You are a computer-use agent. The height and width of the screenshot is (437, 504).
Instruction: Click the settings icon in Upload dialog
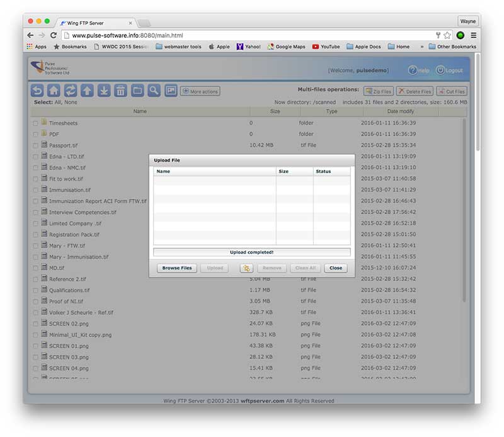coord(246,268)
